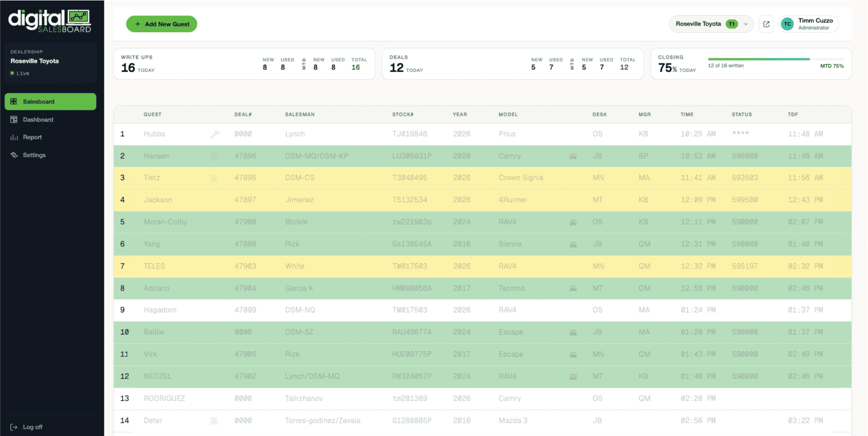Go to Dashboard in the sidebar
The image size is (868, 436).
(50, 119)
